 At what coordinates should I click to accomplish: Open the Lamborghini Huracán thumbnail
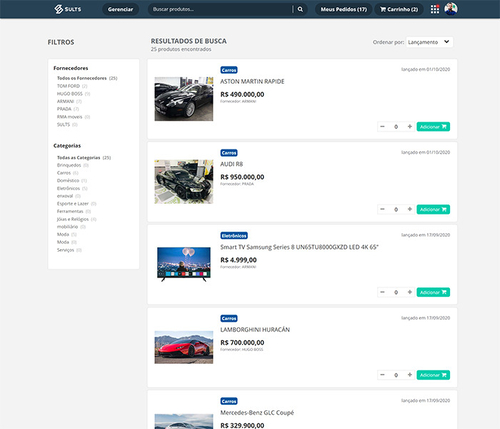pyautogui.click(x=184, y=347)
